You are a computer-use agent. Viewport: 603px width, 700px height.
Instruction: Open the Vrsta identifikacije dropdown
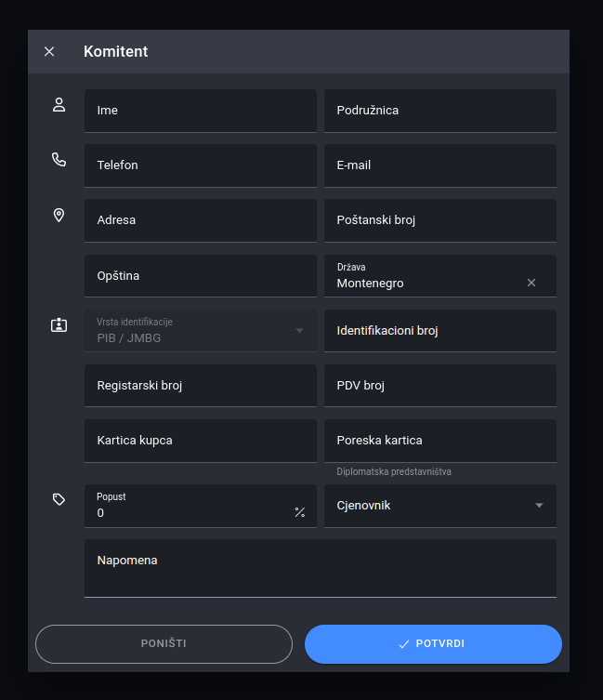[200, 331]
